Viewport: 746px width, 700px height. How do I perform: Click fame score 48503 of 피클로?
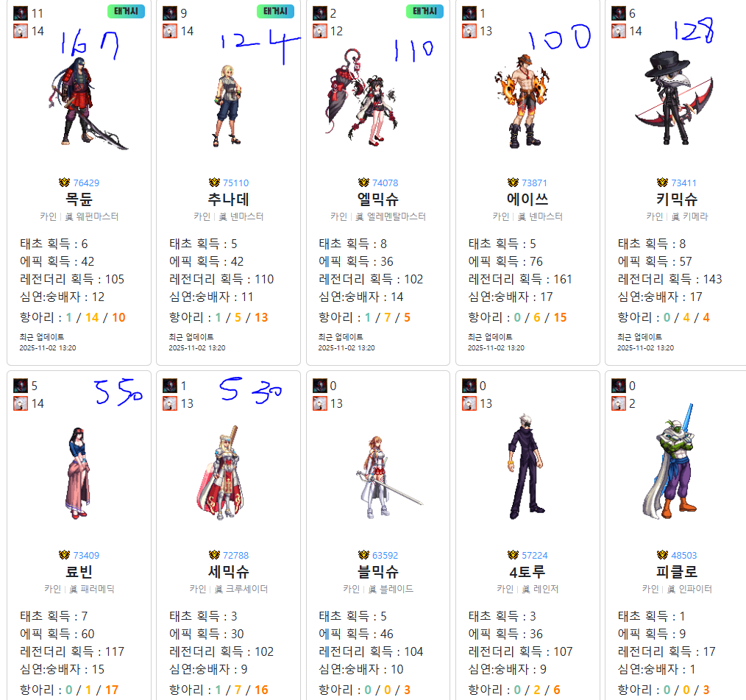click(x=683, y=555)
